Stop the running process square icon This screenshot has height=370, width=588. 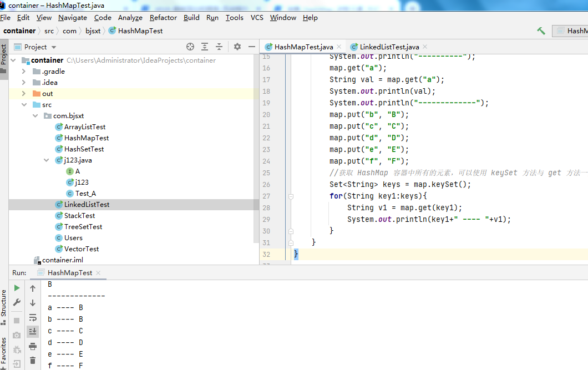click(17, 321)
